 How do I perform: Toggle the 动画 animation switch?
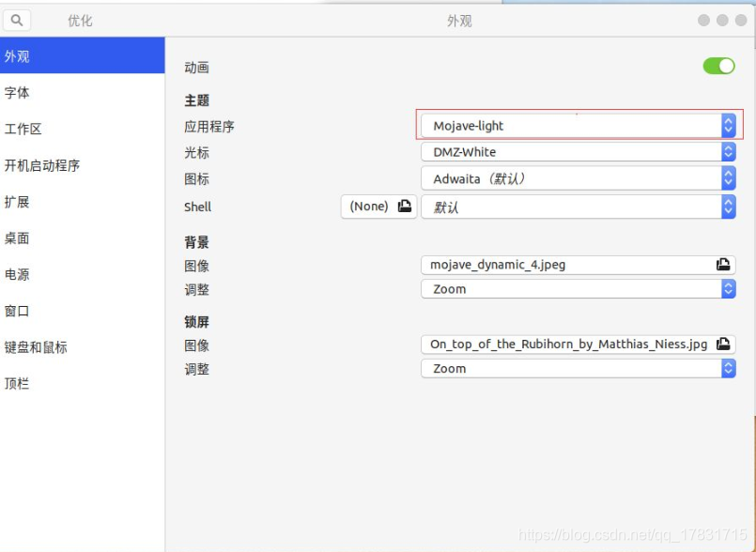718,66
